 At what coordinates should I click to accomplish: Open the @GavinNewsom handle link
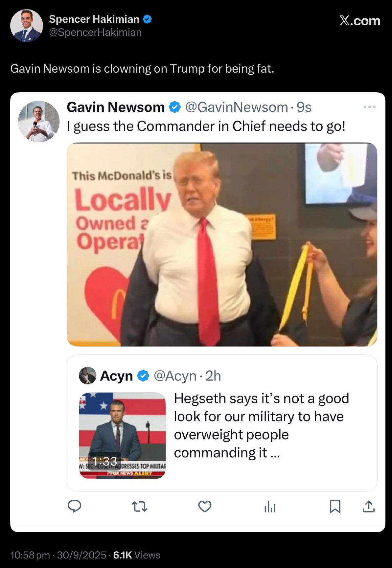(x=237, y=107)
